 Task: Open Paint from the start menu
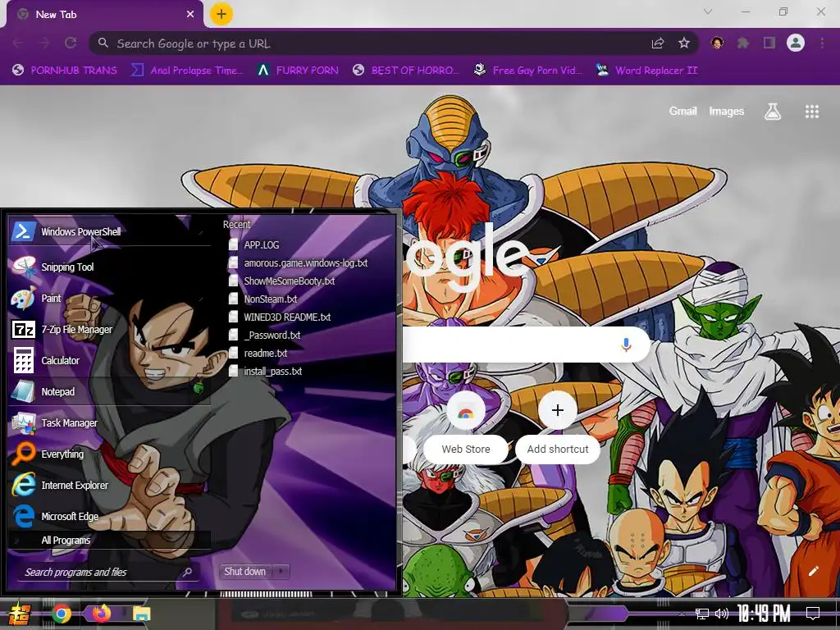coord(109,298)
